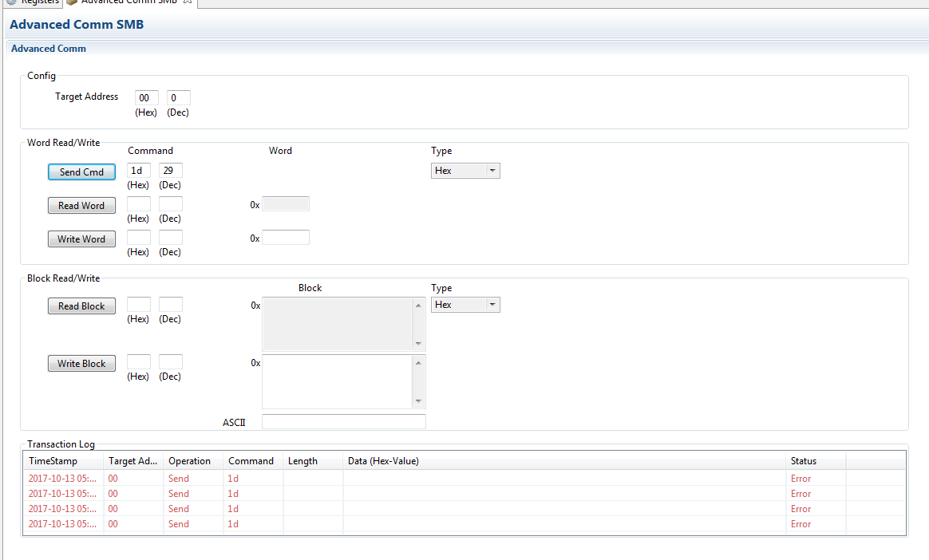The image size is (929, 560).
Task: Click Write Block area scroll up arrow
Action: click(418, 363)
